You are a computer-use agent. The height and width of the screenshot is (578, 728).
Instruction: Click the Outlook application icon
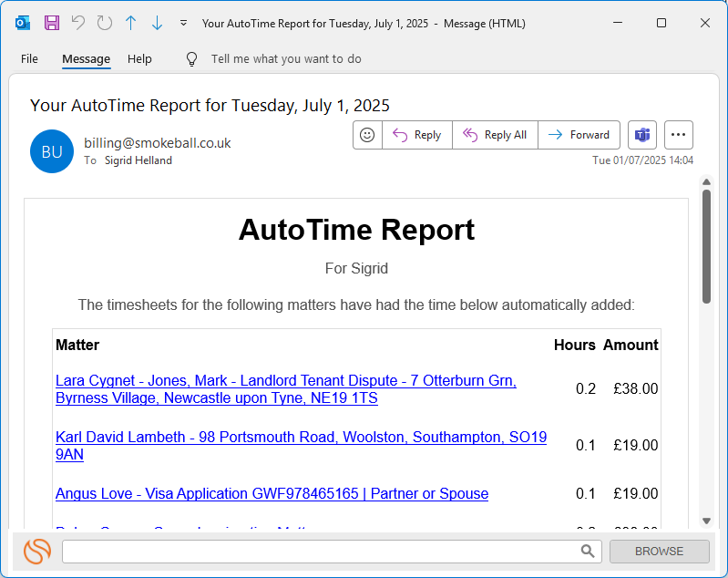click(23, 23)
